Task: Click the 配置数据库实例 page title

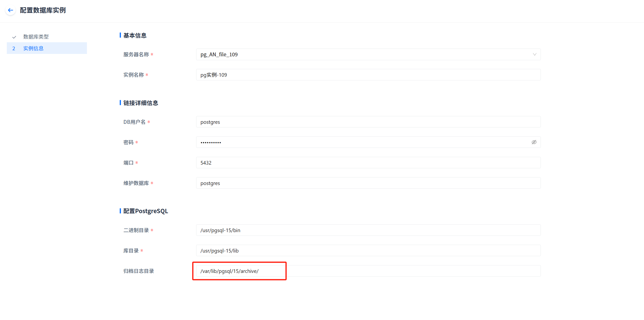Action: (x=43, y=10)
